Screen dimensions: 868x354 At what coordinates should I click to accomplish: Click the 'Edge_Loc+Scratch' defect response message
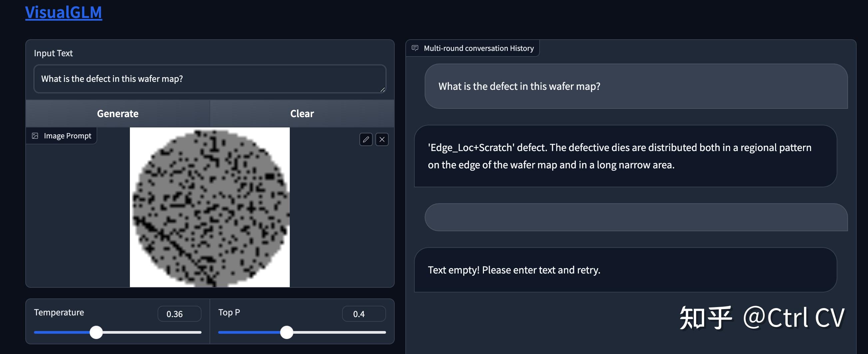(625, 156)
